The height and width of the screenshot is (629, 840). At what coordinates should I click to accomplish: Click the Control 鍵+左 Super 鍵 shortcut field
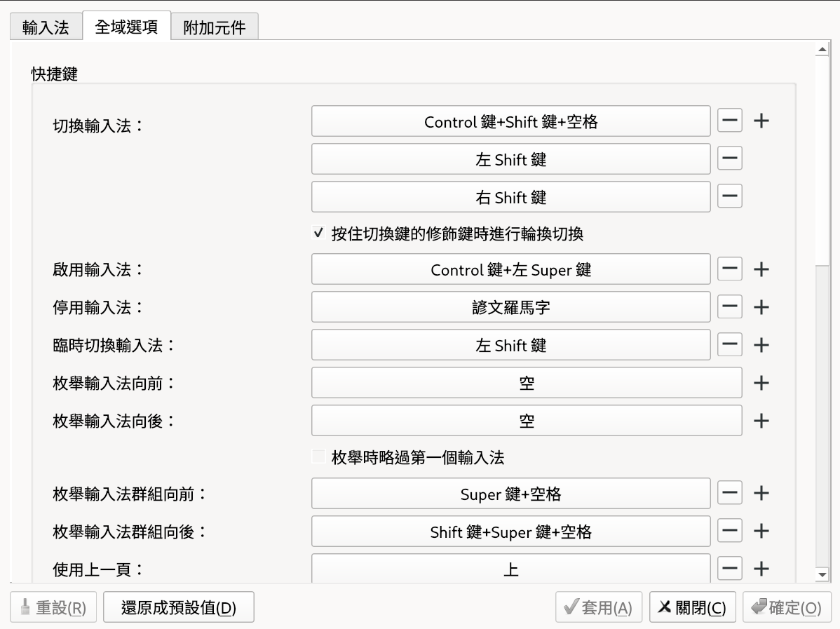point(510,269)
